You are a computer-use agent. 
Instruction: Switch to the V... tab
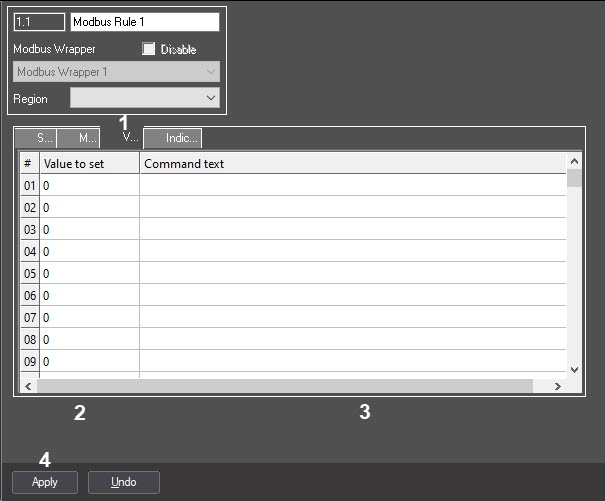122,137
